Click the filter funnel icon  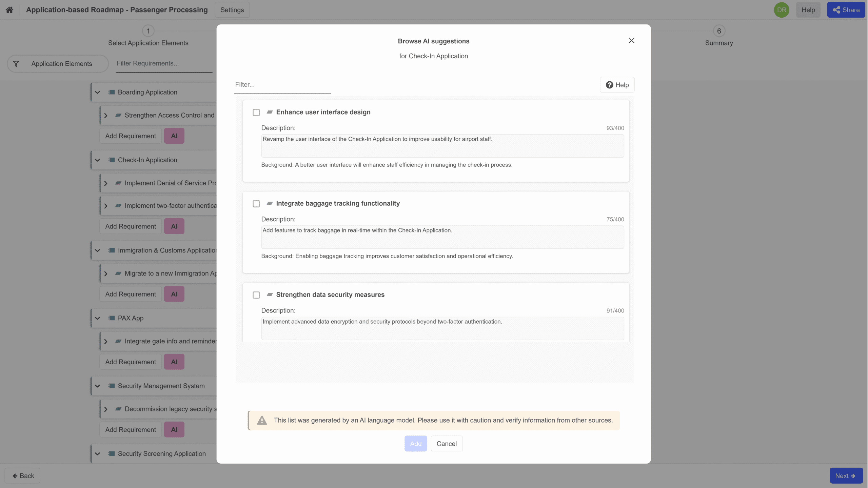click(x=16, y=64)
